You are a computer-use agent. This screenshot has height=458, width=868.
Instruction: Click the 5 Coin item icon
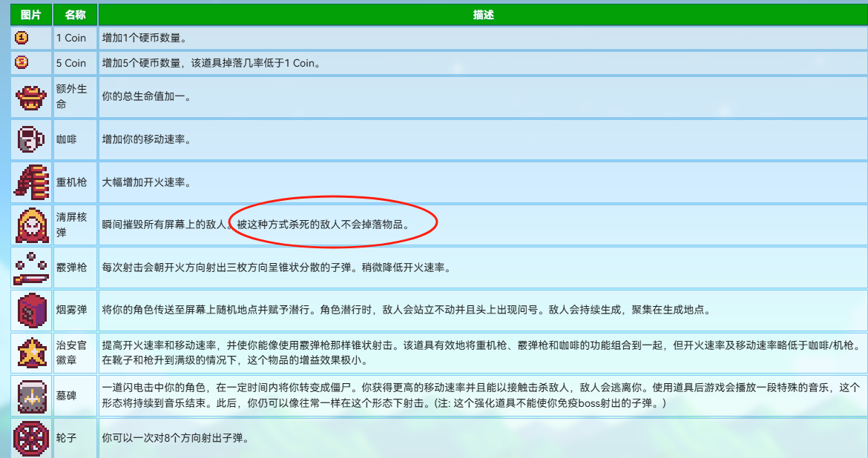tap(22, 63)
